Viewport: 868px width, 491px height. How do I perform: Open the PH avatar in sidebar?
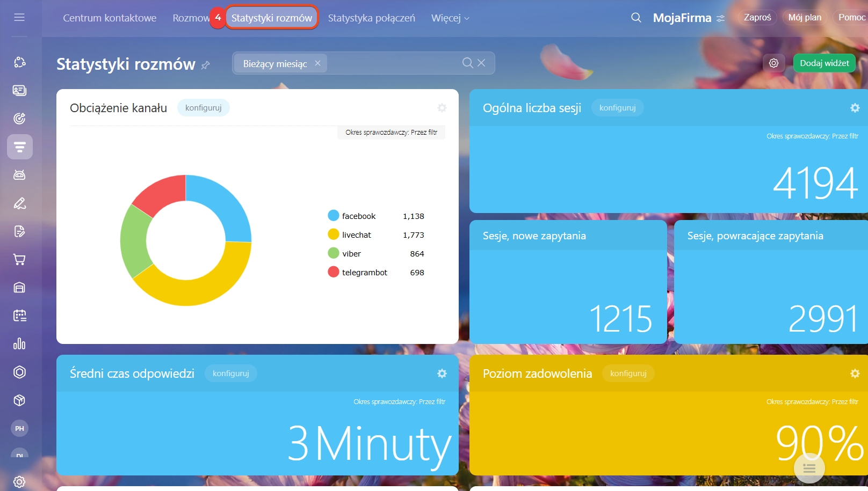pos(19,428)
